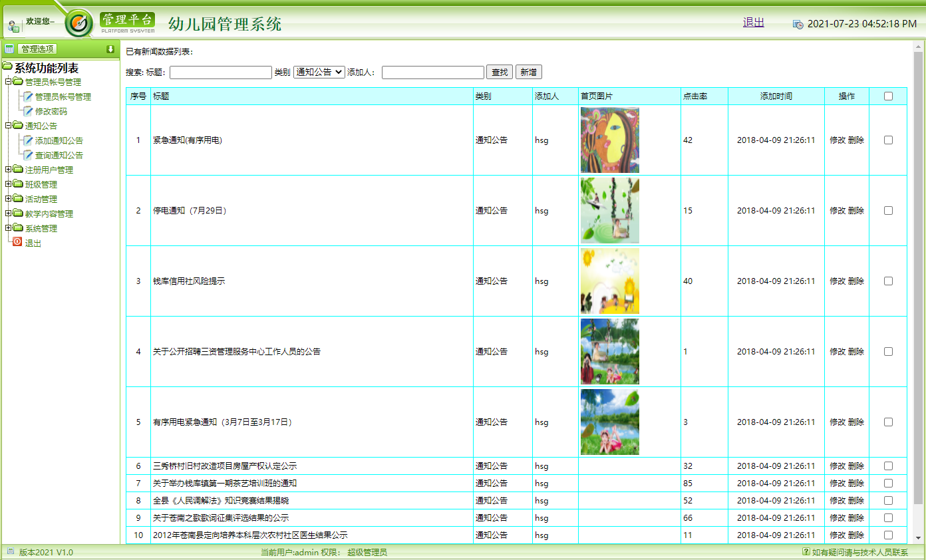
Task: Click the calendar grid icon above the sidebar
Action: pos(8,48)
